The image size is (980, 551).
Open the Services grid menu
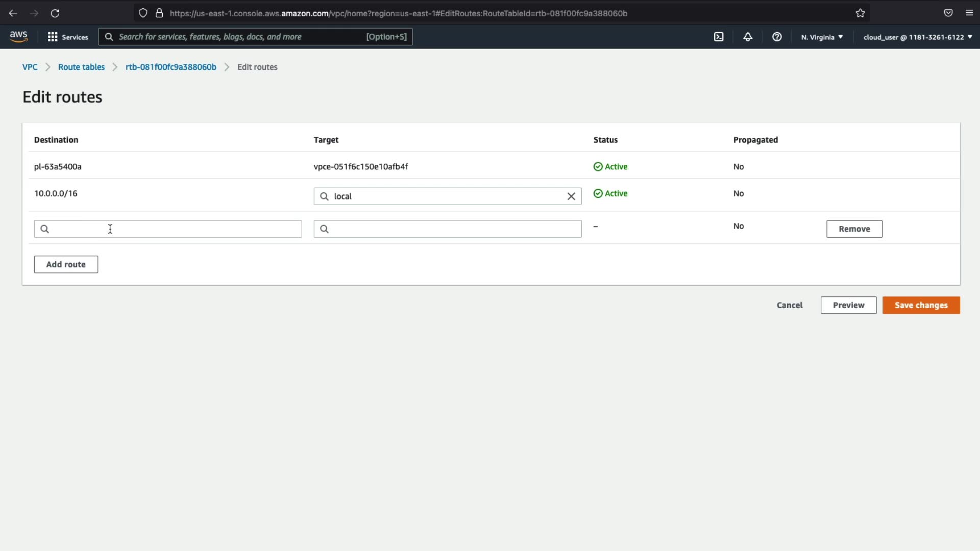(67, 37)
